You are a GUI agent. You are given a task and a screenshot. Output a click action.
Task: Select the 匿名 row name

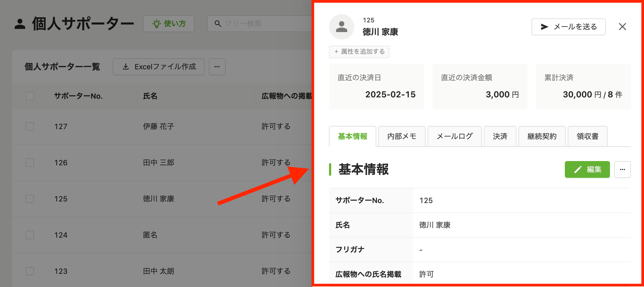tap(150, 235)
